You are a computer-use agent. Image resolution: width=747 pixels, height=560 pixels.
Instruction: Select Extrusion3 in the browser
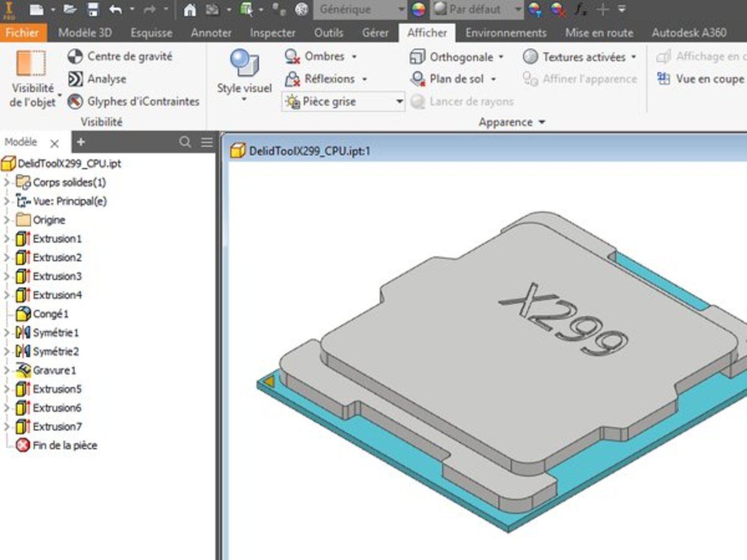click(x=57, y=276)
